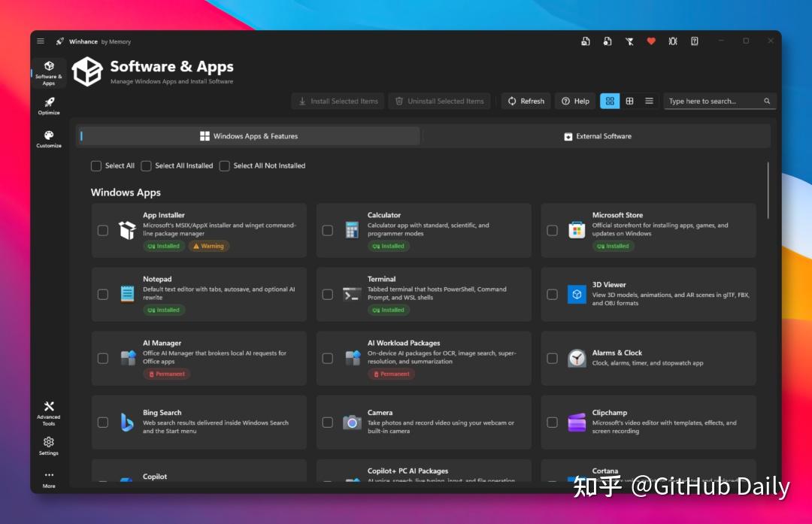Click the AI Workload Packages icon
This screenshot has height=524, width=812.
353,358
